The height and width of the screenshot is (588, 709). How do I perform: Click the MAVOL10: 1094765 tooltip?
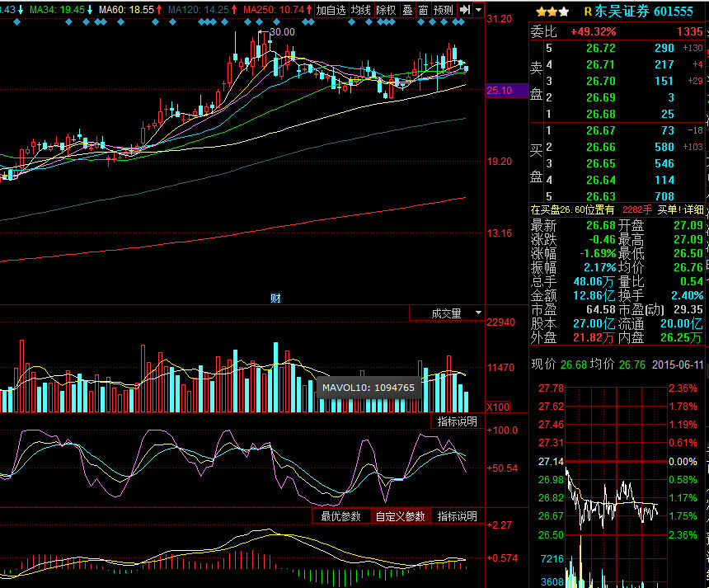pyautogui.click(x=369, y=388)
